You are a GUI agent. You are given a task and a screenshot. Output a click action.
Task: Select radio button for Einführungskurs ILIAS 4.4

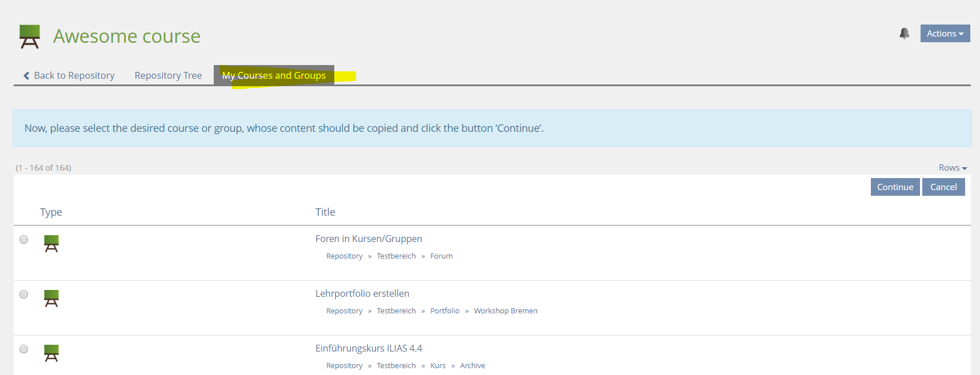(x=24, y=349)
